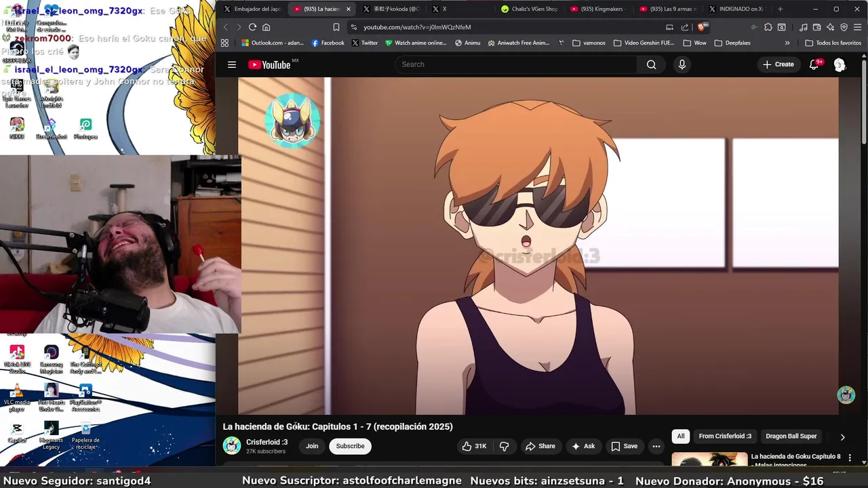
Task: Click the YouTube search magnifier button
Action: [x=651, y=64]
